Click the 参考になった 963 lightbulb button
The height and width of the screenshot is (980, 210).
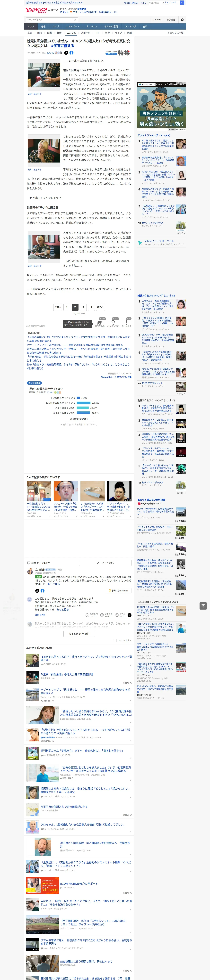click(119, 590)
